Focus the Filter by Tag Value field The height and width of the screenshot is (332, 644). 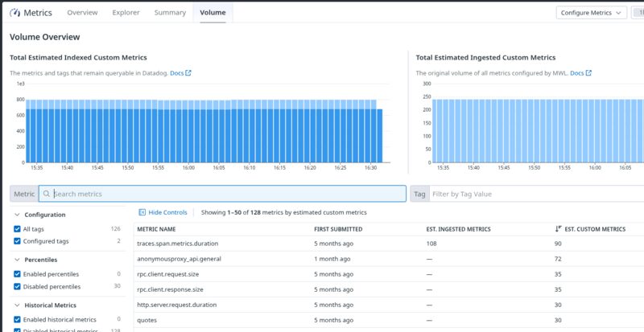536,194
